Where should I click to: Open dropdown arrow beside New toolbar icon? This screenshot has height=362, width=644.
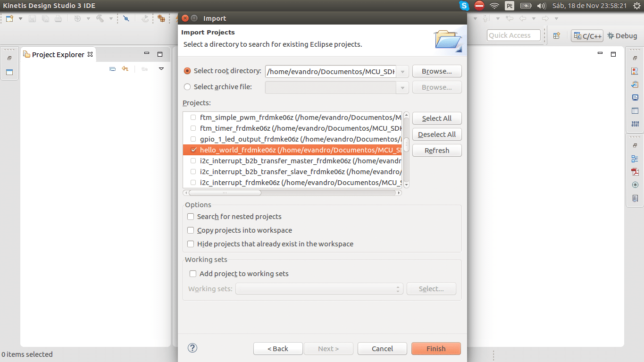20,19
